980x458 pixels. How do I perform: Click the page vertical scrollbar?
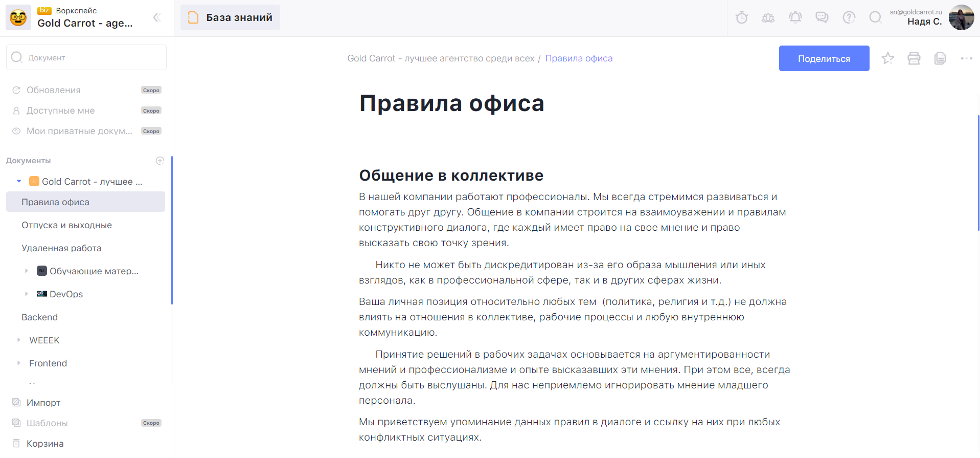[x=978, y=173]
